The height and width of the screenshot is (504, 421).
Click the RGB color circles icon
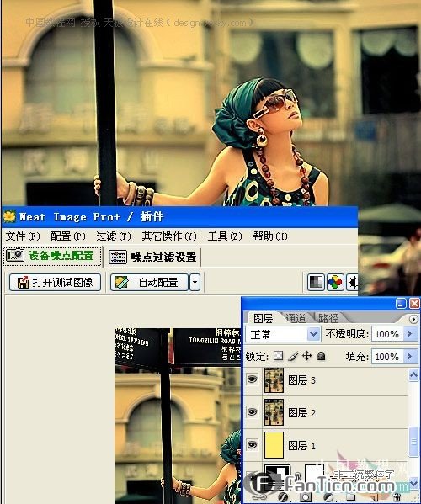335,282
